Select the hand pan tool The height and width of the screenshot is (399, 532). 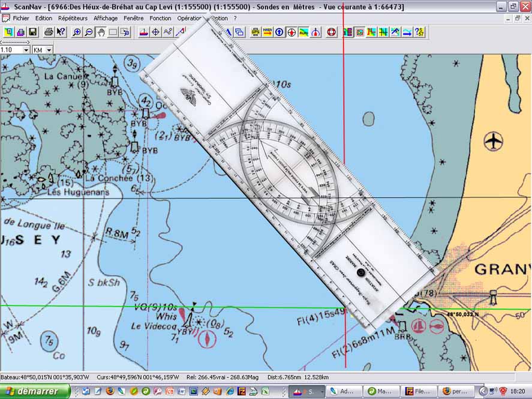(101, 32)
